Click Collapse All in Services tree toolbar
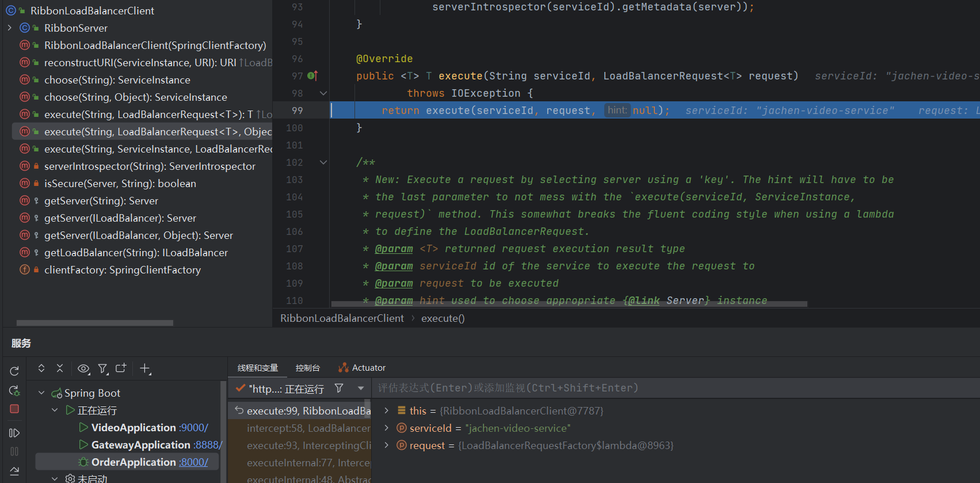 click(60, 368)
